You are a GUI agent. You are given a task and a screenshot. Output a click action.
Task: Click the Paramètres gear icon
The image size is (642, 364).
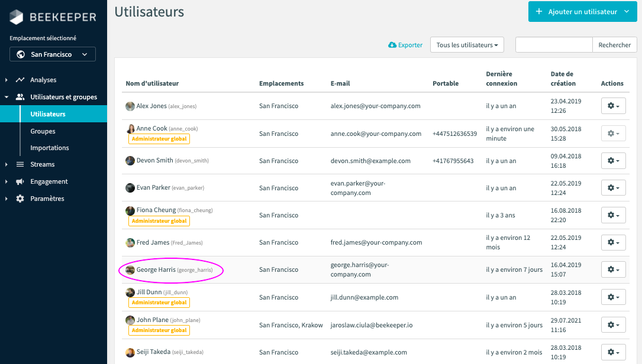pyautogui.click(x=20, y=199)
